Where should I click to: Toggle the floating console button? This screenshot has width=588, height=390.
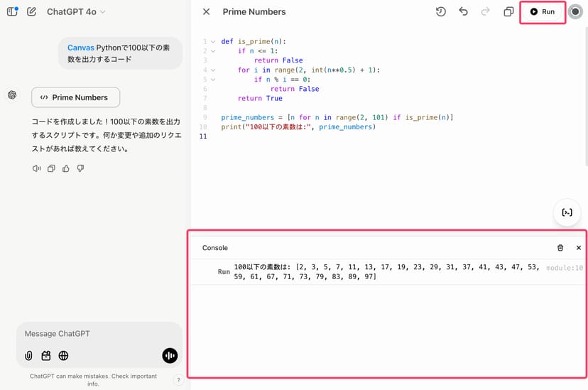point(567,212)
